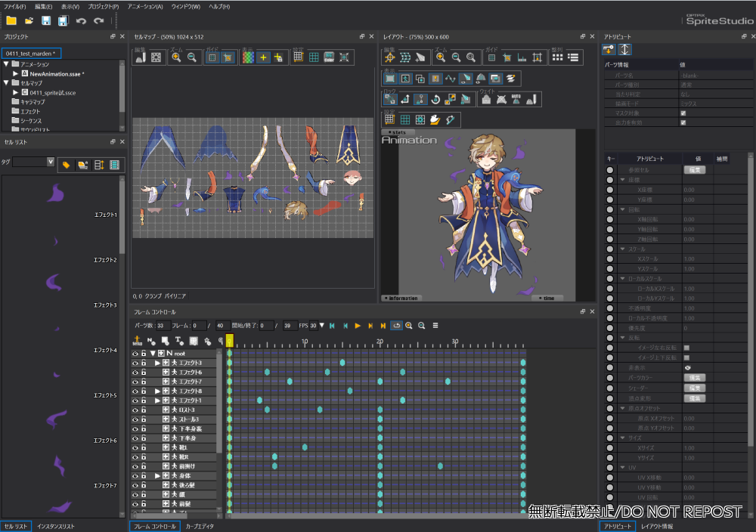
Task: Click the save project floppy disk icon
Action: (46, 20)
